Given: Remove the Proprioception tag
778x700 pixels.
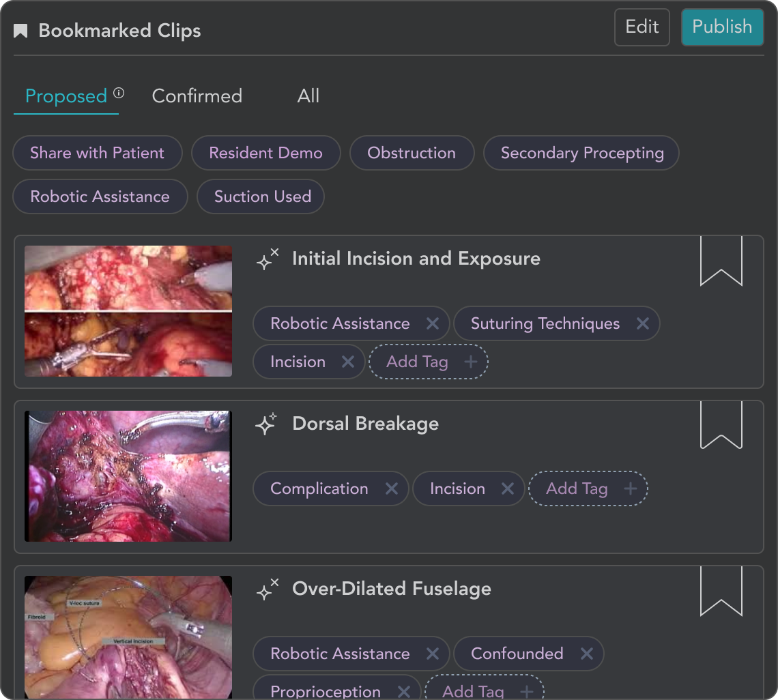Looking at the screenshot, I should pyautogui.click(x=404, y=692).
